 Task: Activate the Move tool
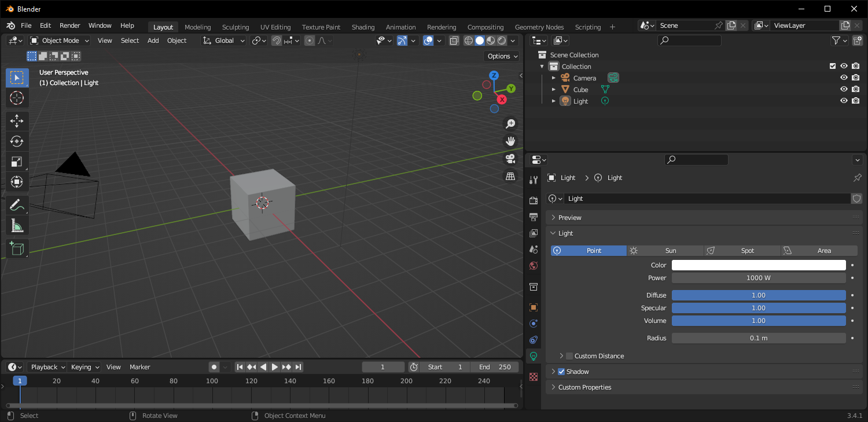pos(17,121)
